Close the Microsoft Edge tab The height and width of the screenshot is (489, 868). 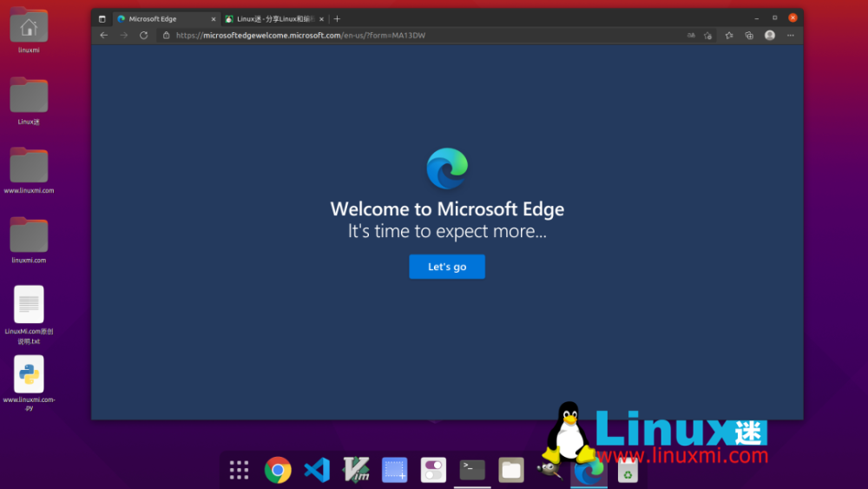pos(214,19)
